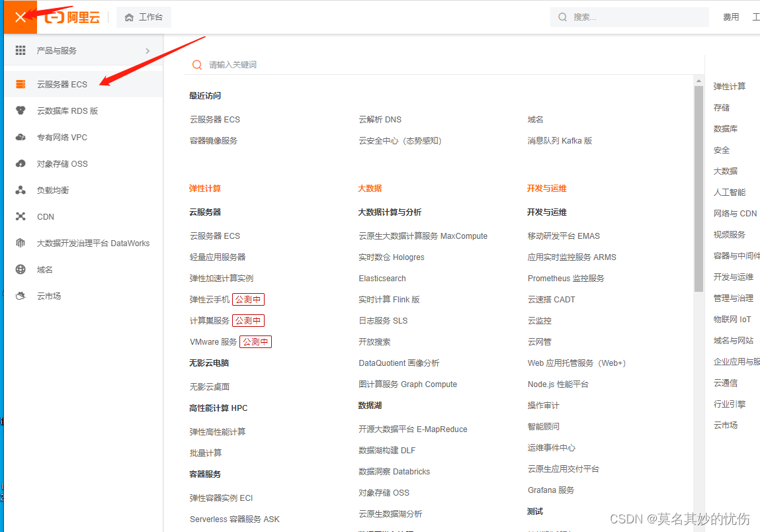Open recent 域名 link
The height and width of the screenshot is (532, 760).
click(535, 119)
